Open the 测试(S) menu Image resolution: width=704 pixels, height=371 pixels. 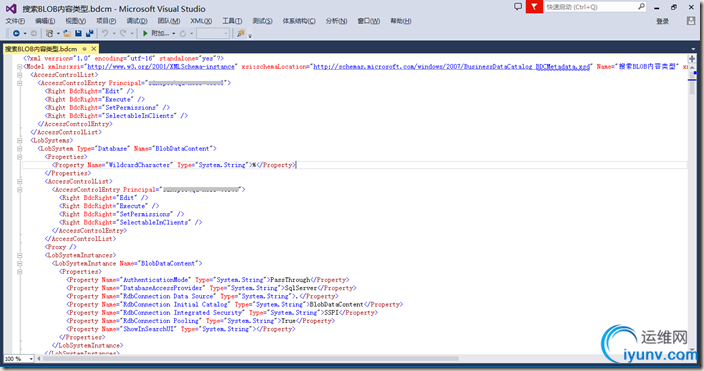click(262, 21)
